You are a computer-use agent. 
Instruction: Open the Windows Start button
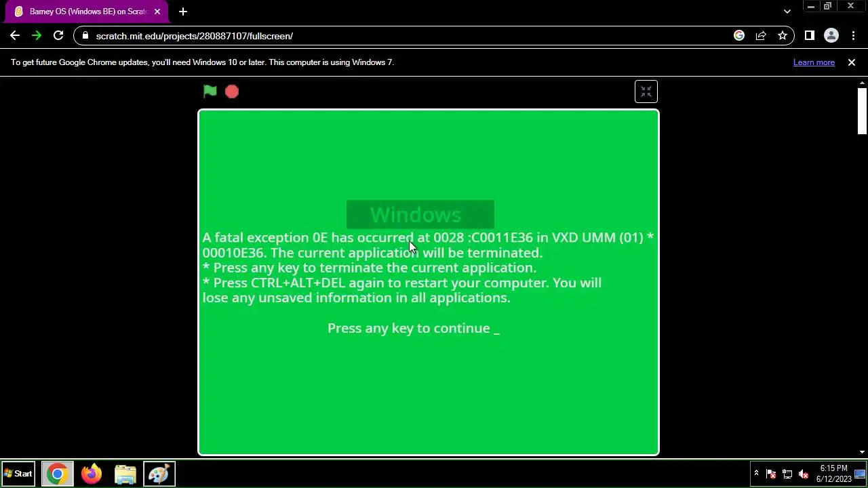[18, 474]
